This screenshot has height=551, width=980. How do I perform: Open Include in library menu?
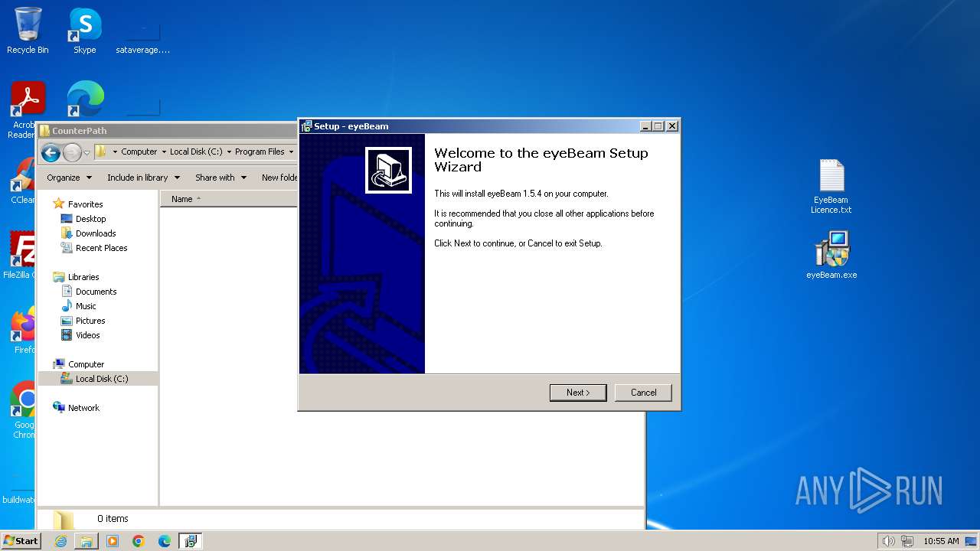tap(143, 178)
